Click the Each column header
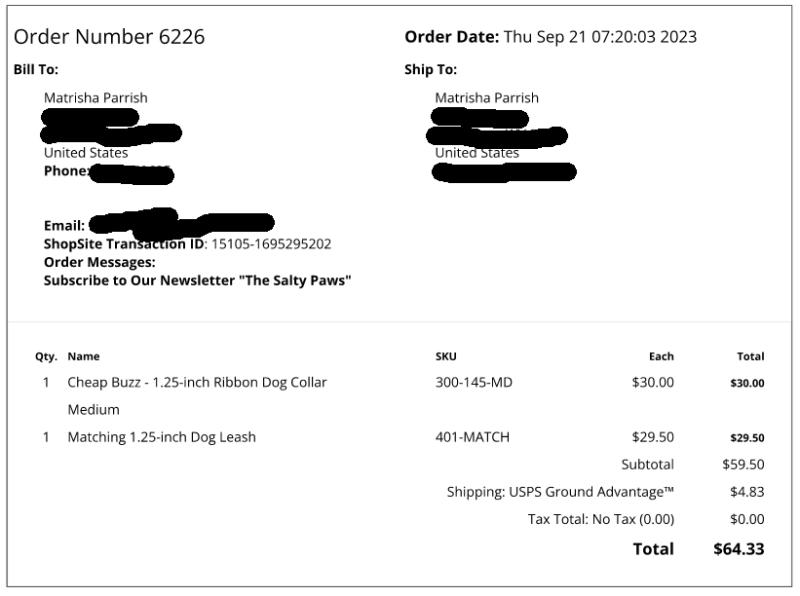The height and width of the screenshot is (596, 800). pos(661,356)
